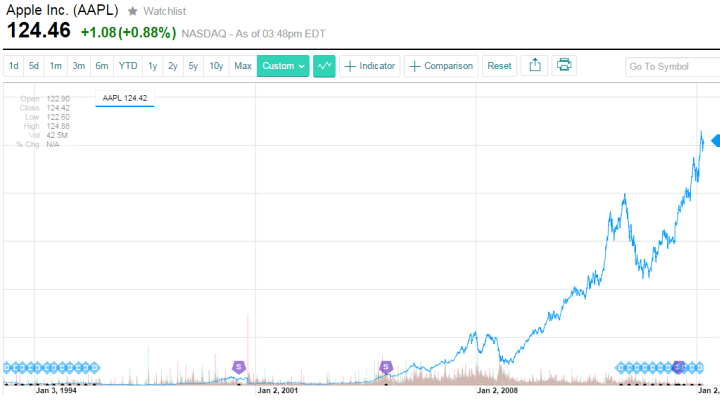The height and width of the screenshot is (403, 720).
Task: Click the High 124.88 value
Action: point(58,126)
